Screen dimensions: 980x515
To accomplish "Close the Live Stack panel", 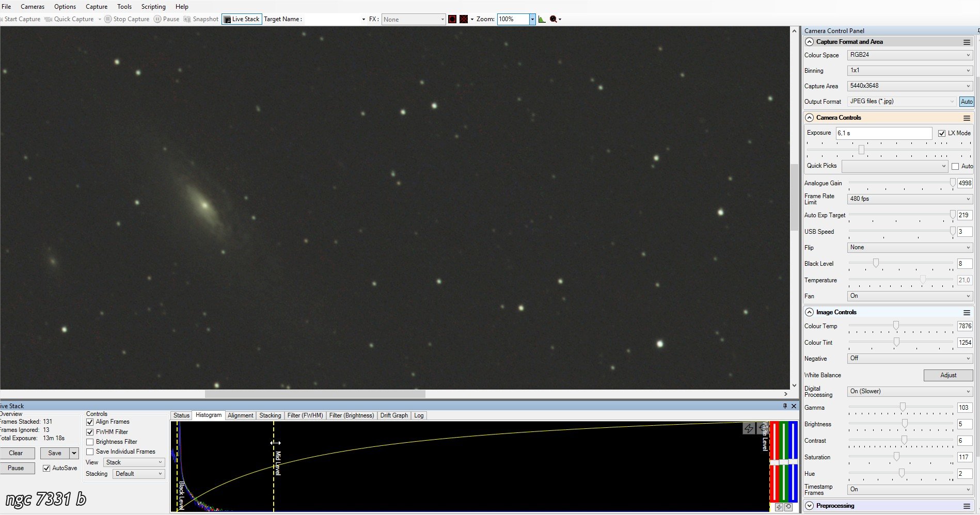I will point(794,406).
